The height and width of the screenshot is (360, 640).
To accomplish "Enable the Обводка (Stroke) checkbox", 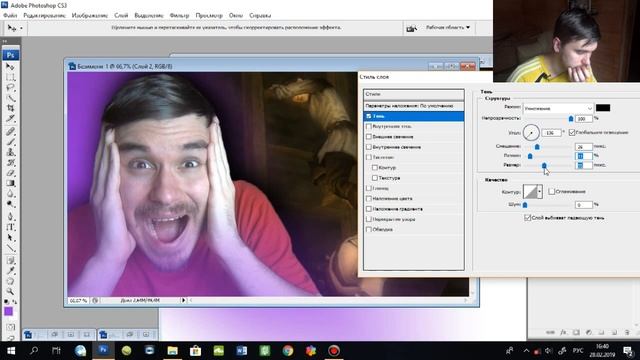I will [369, 229].
